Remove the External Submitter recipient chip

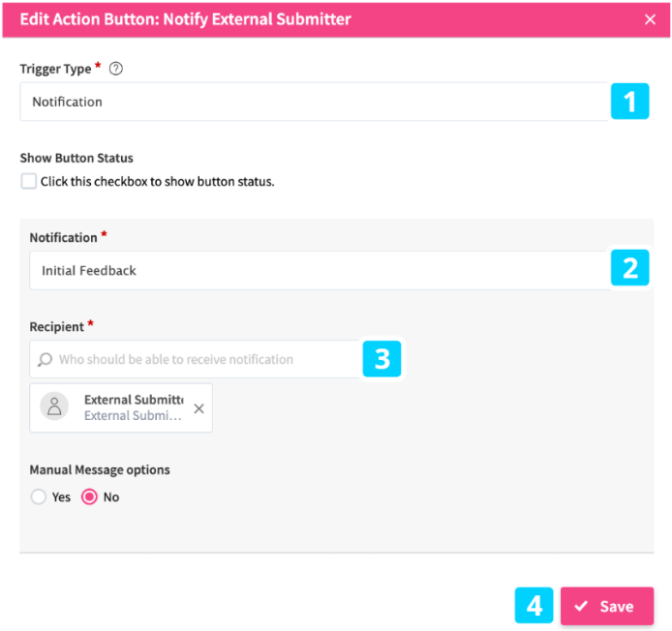pyautogui.click(x=199, y=408)
